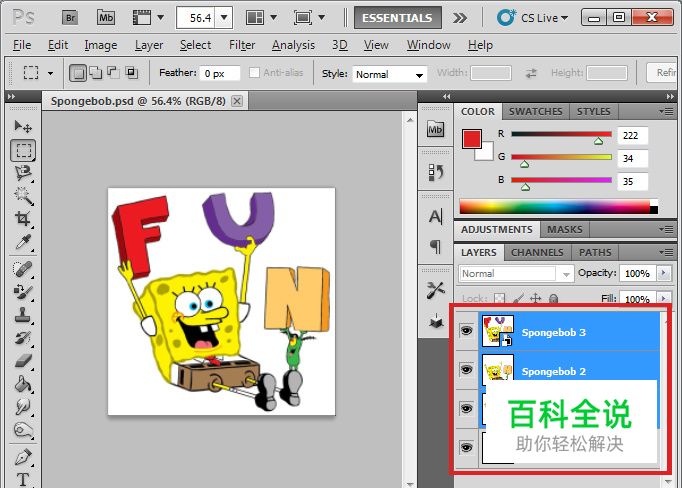The height and width of the screenshot is (488, 682).
Task: Click the Spongebob 3 layer thumbnail
Action: point(498,331)
